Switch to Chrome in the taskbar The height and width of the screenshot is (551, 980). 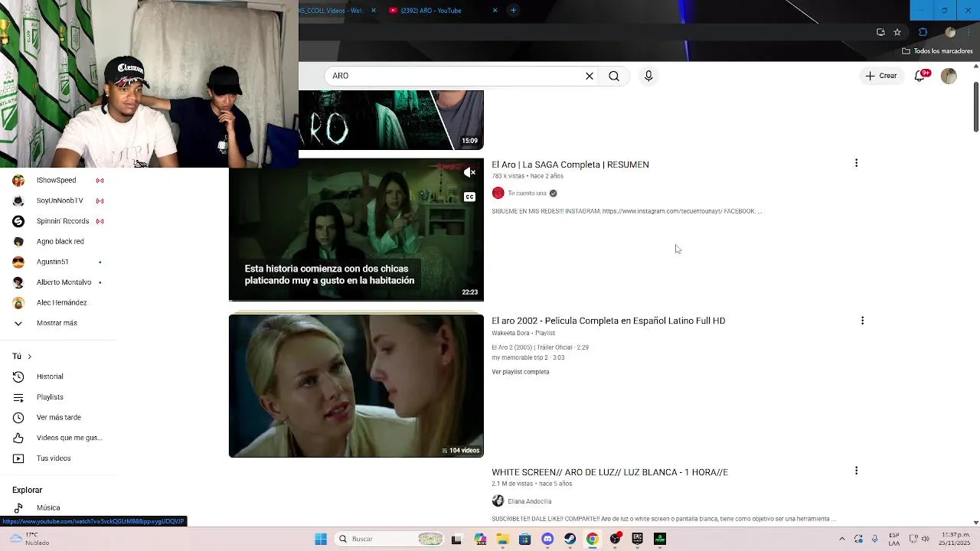coord(592,539)
